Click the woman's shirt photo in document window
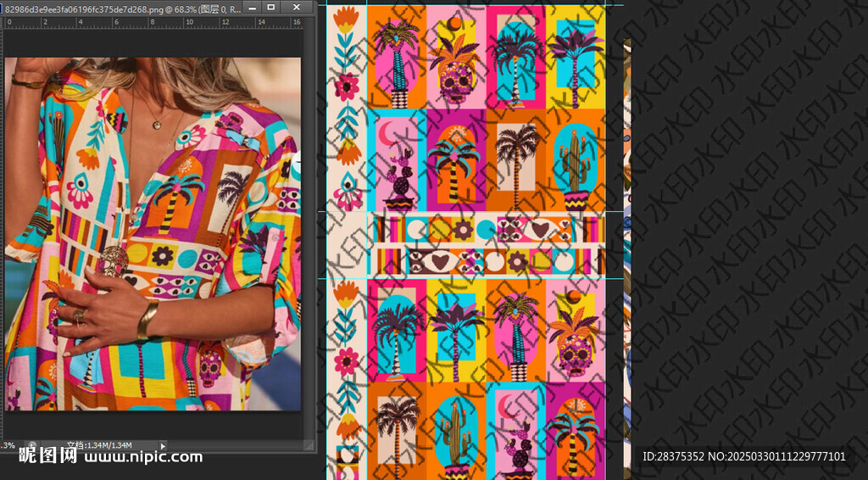The image size is (868, 480). pyautogui.click(x=153, y=233)
